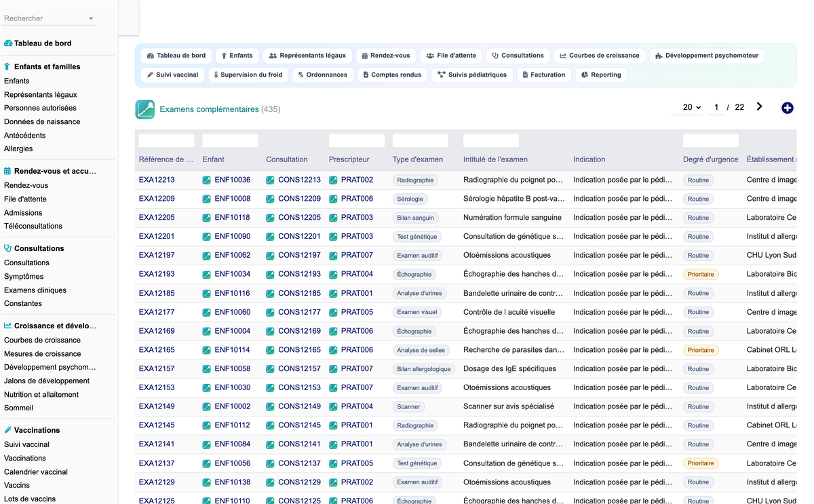814x504 pixels.
Task: Click the icon beside PRAT001 in row EXA12185
Action: (333, 294)
